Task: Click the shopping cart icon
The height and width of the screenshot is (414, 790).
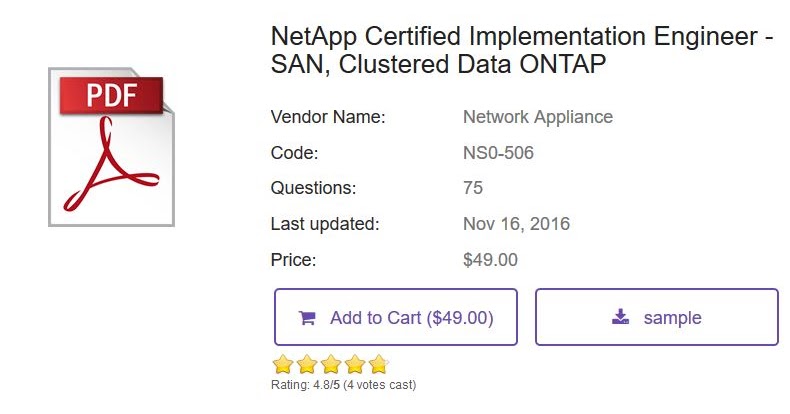Action: 307,318
